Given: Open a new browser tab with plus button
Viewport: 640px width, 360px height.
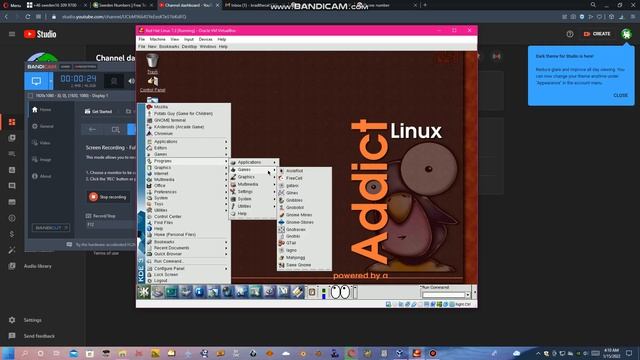Looking at the screenshot, I should [x=425, y=5].
